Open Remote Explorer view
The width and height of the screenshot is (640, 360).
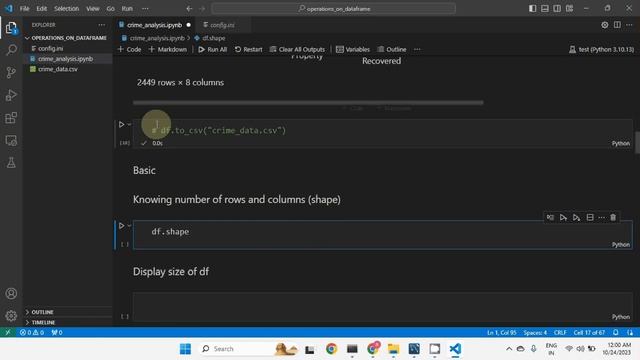(11, 140)
